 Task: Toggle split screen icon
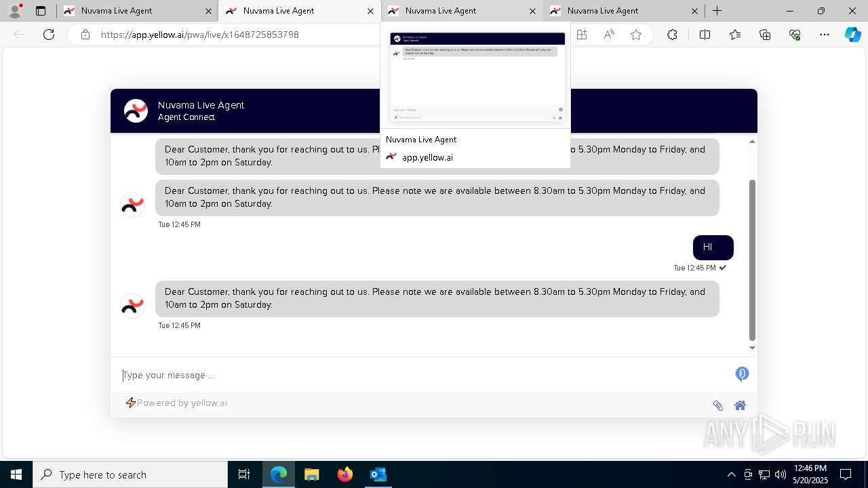pyautogui.click(x=705, y=35)
